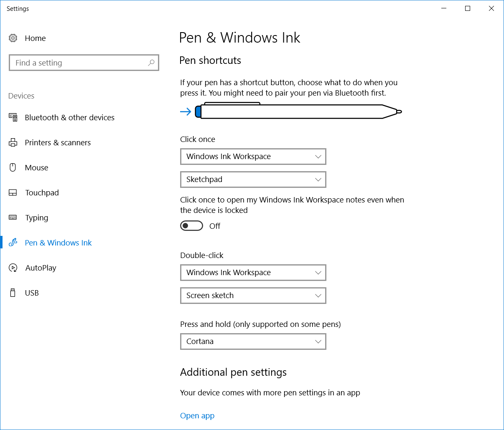Viewport: 504px width, 430px height.
Task: Maximize the Settings window
Action: point(468,8)
